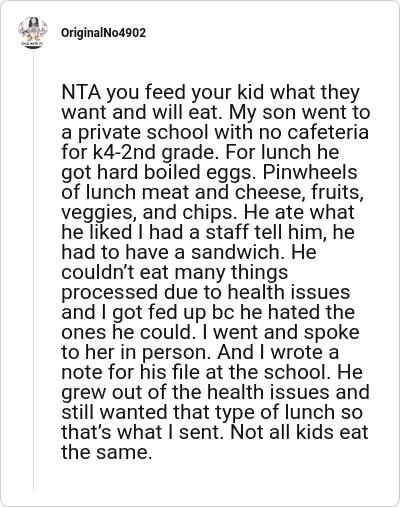Viewport: 400px width, 507px height.
Task: Click the word "NTA" starting the comment
Action: [x=81, y=92]
